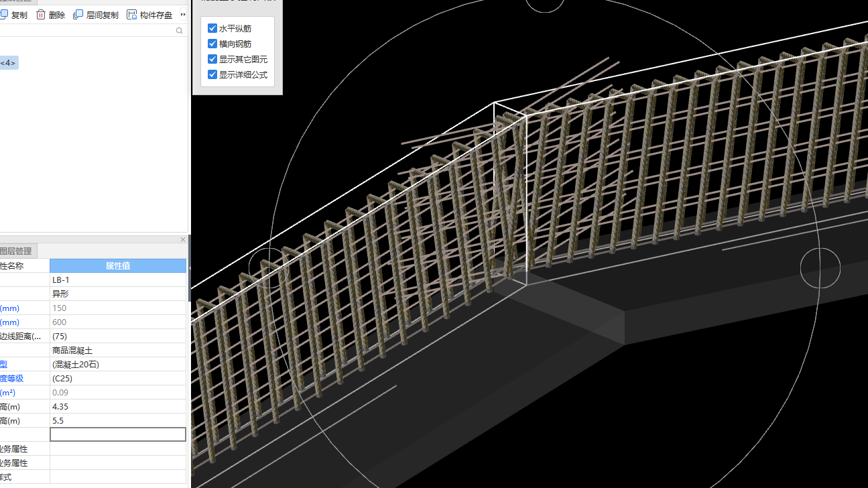Click the 层间复制 icon

[78, 15]
